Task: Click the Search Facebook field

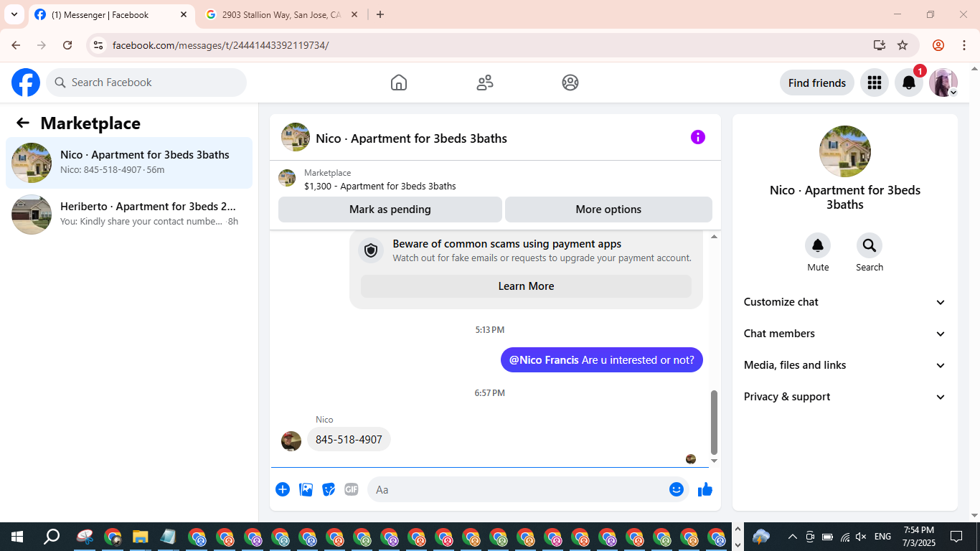Action: coord(146,83)
